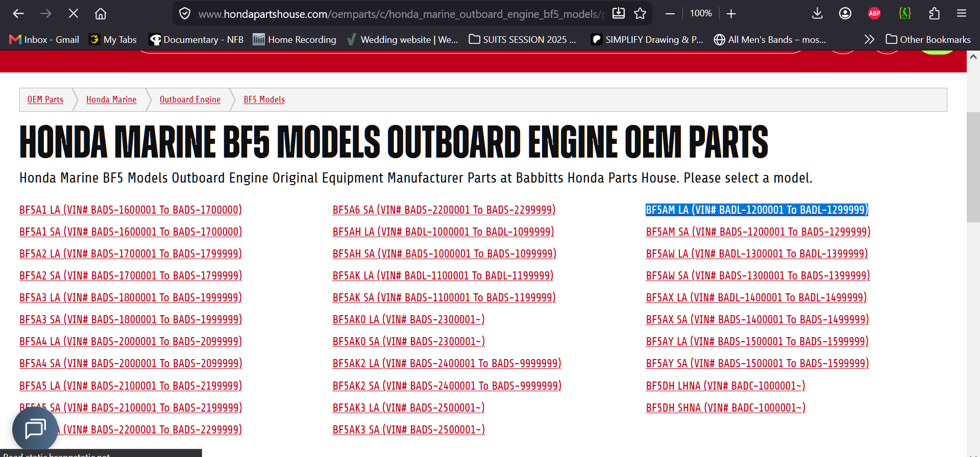Open the Adblock Plus extension
Viewport: 980px width, 457px height.
tap(874, 14)
